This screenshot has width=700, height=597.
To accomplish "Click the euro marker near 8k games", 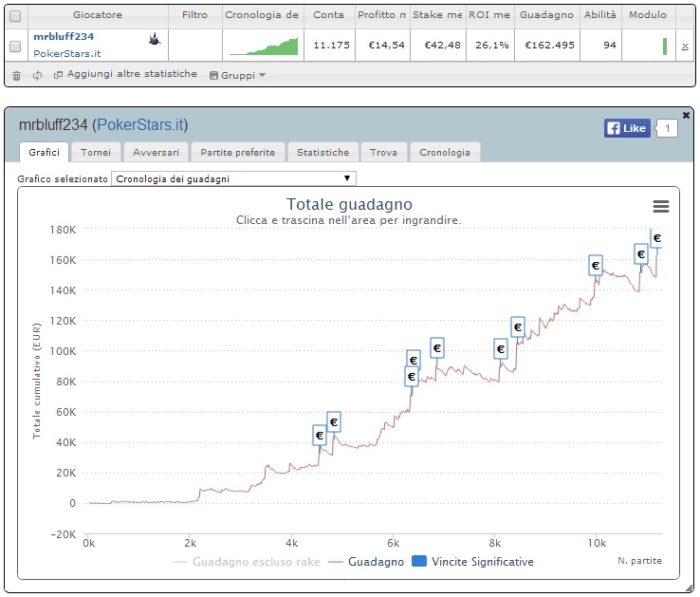I will 501,349.
